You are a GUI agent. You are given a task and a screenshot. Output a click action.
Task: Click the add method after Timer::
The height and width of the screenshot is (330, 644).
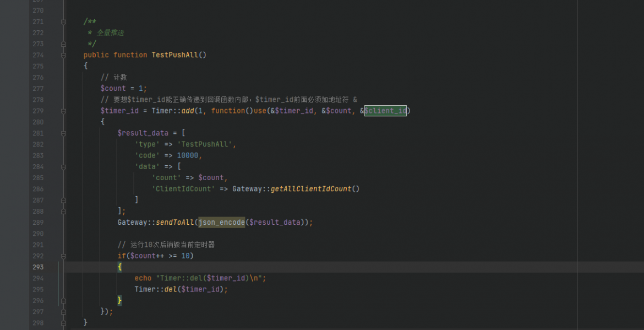188,111
